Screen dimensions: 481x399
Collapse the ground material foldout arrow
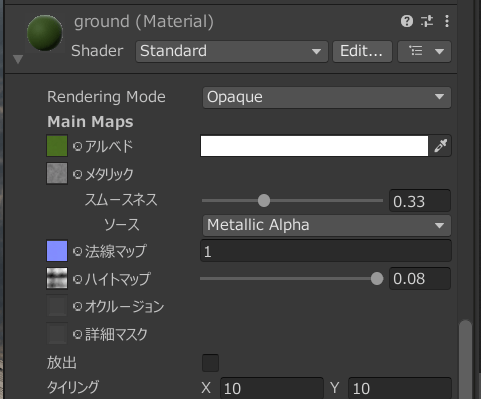pyautogui.click(x=18, y=59)
